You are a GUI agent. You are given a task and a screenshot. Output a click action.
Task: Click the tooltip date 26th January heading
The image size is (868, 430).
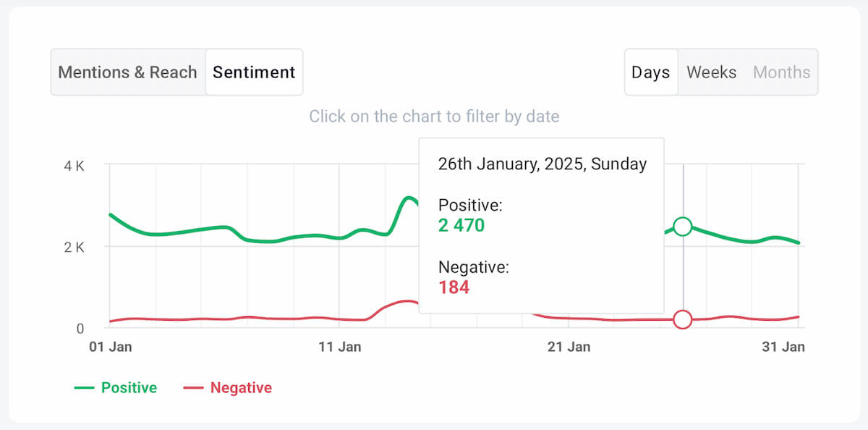(542, 164)
